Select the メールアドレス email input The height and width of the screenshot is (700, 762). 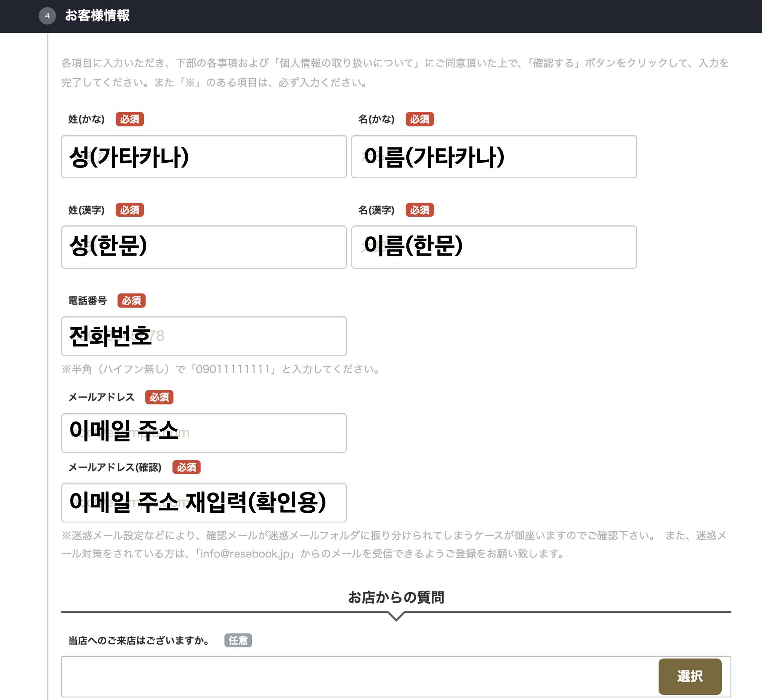tap(204, 432)
